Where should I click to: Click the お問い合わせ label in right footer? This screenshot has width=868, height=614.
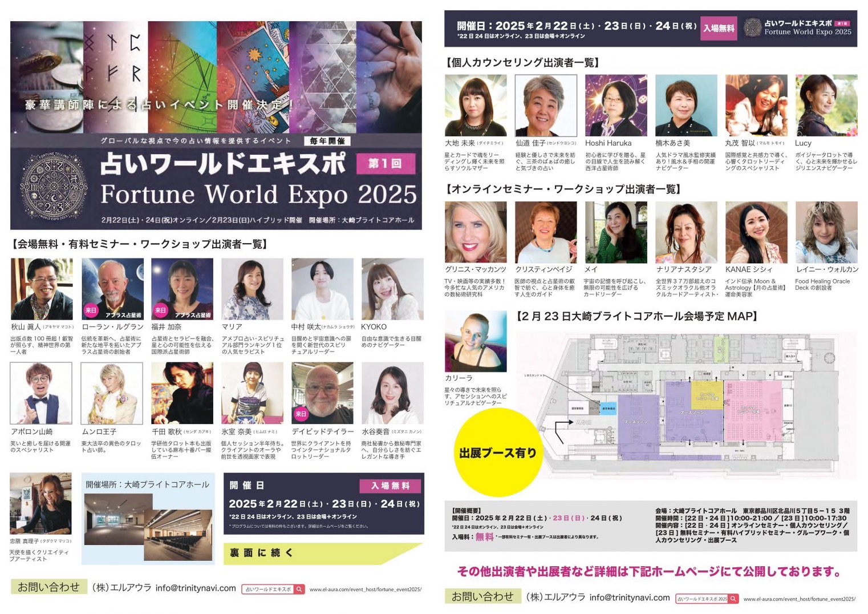tap(482, 596)
